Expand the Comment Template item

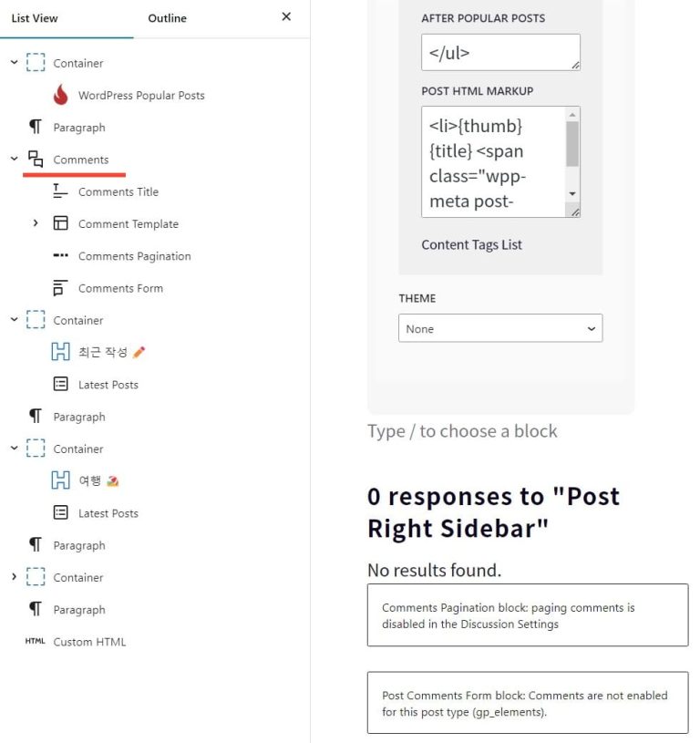36,223
